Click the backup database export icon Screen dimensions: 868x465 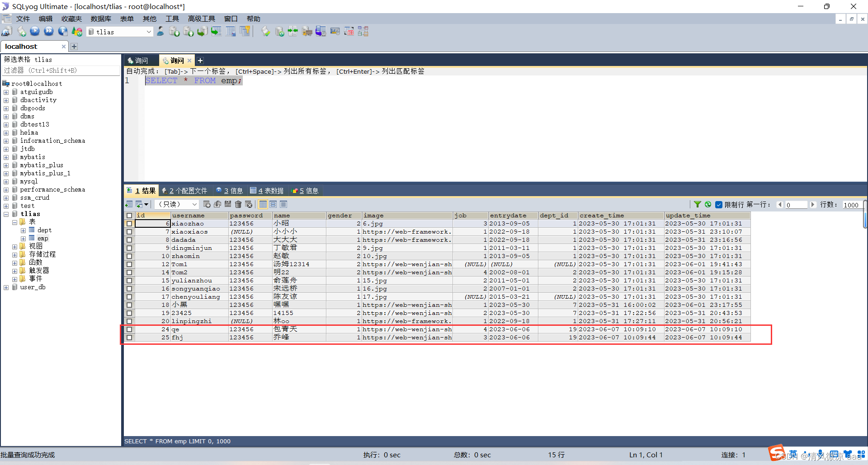(175, 32)
